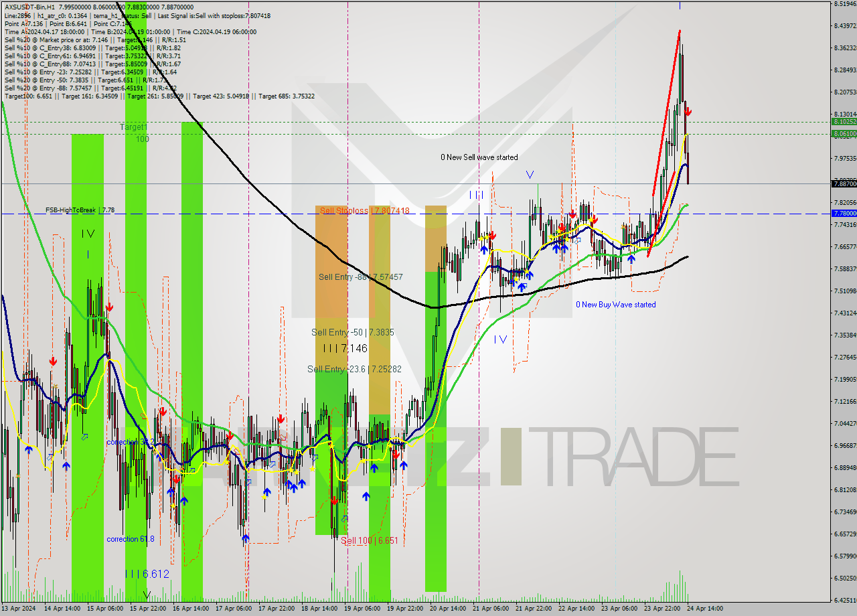The image size is (857, 616).
Task: Select the 'correction 61.8' label
Action: [131, 539]
